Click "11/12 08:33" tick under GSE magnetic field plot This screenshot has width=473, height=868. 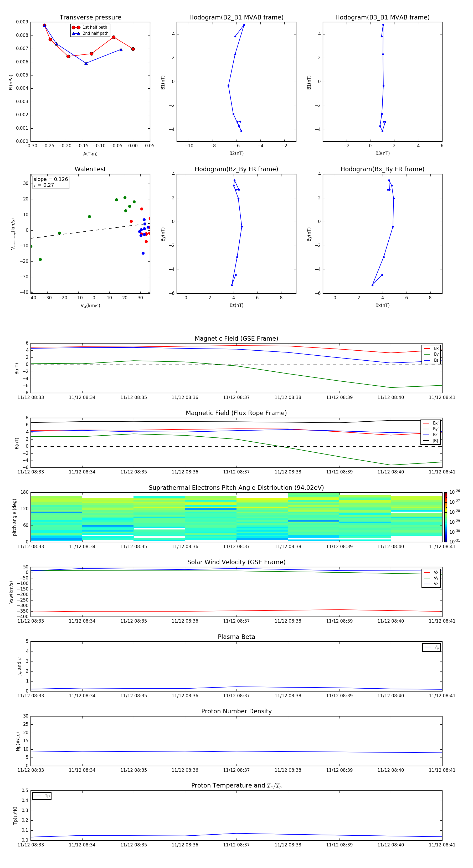tap(31, 398)
